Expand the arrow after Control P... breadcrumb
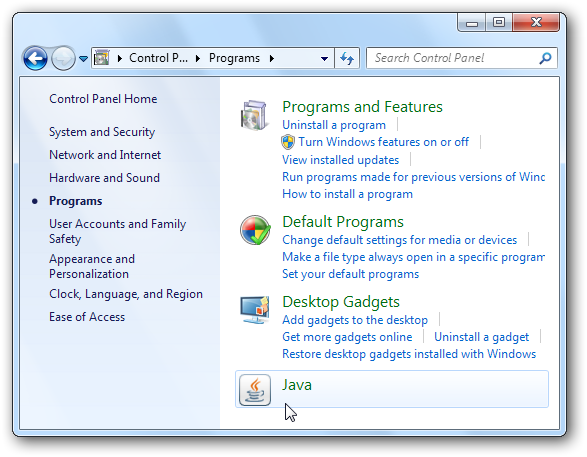The height and width of the screenshot is (457, 587). [x=198, y=58]
